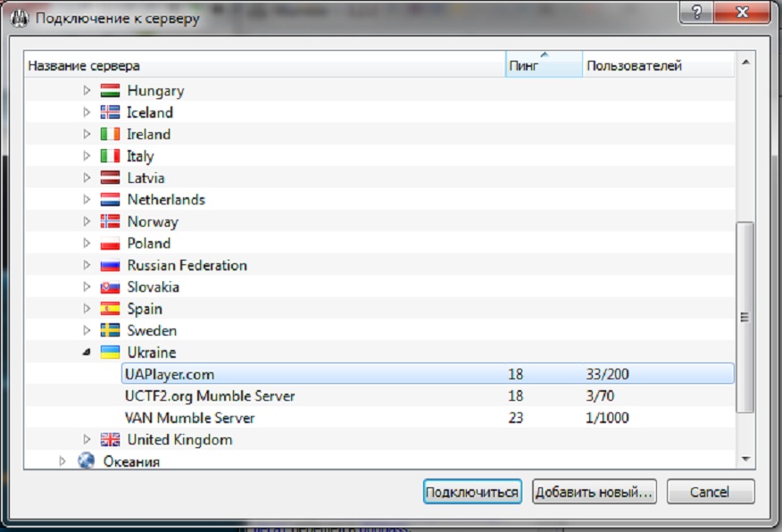Sort by Название сервера column header

264,64
